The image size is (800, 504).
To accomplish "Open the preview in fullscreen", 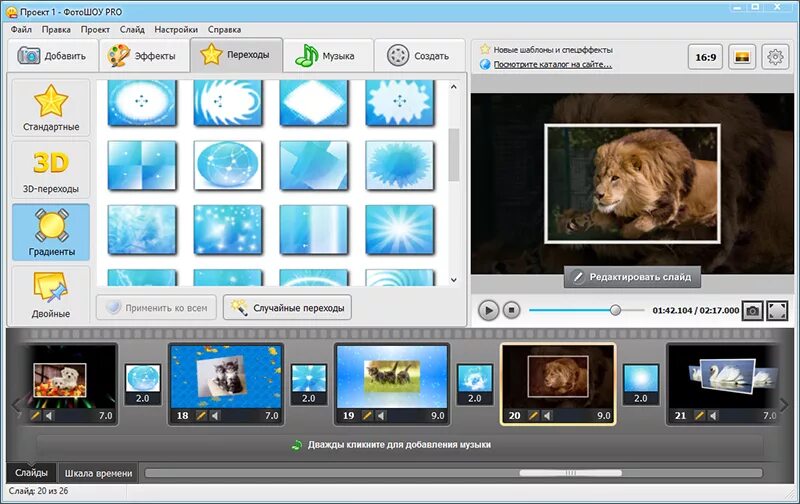I will [x=777, y=311].
